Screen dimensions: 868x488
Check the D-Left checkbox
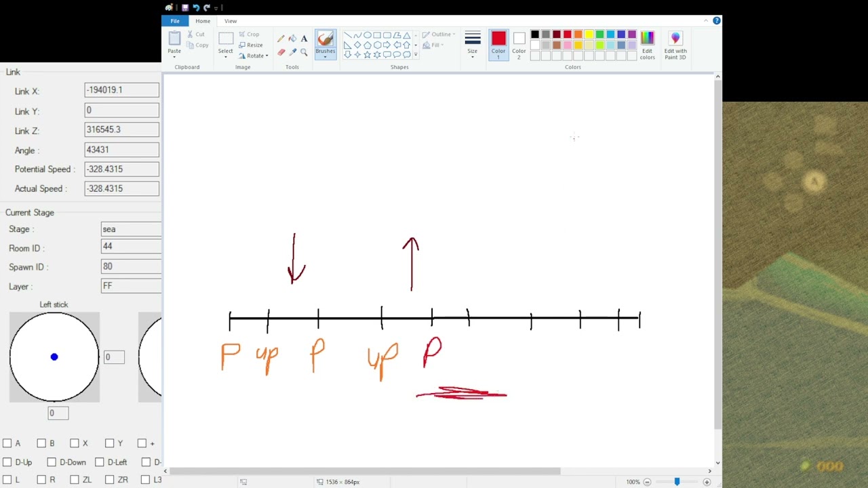pyautogui.click(x=100, y=462)
